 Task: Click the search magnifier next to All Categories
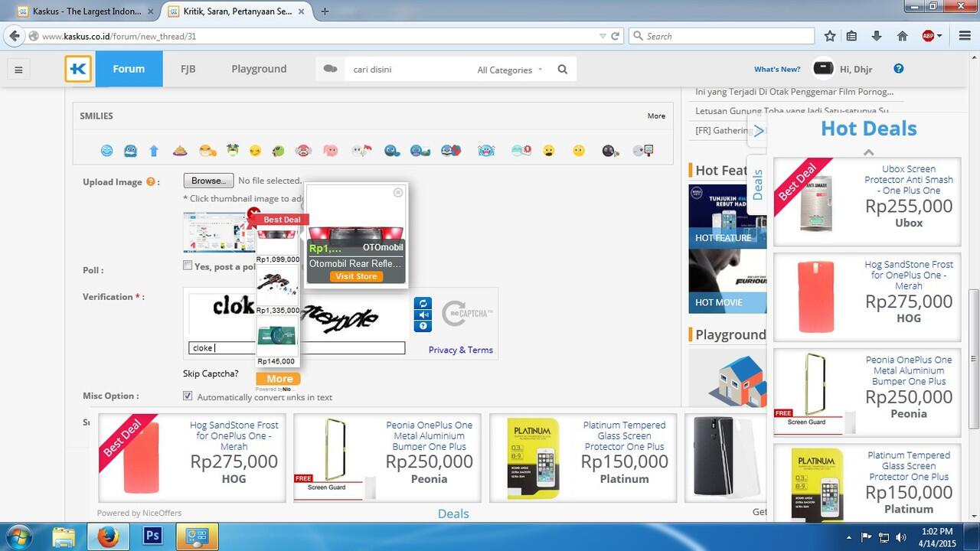pyautogui.click(x=563, y=70)
